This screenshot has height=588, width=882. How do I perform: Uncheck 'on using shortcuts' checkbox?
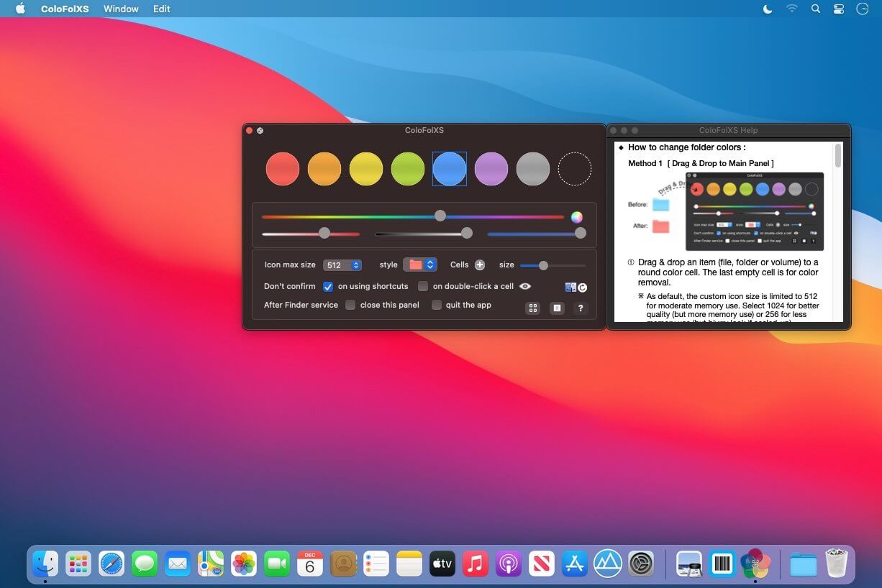tap(328, 286)
